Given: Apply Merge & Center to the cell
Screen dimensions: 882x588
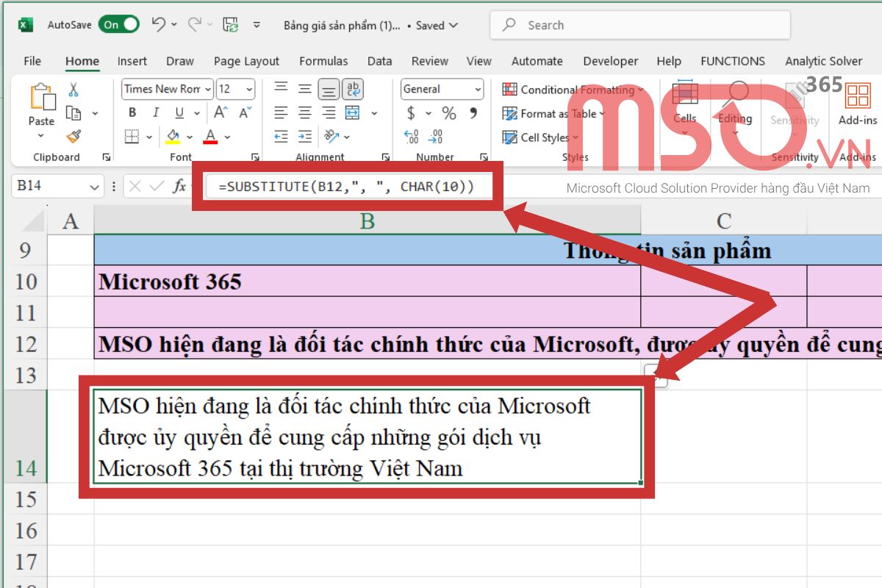Looking at the screenshot, I should pyautogui.click(x=353, y=112).
